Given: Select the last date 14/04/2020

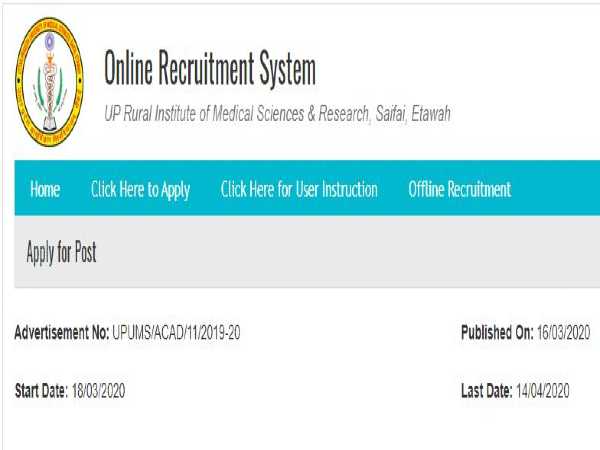Looking at the screenshot, I should click(542, 391).
